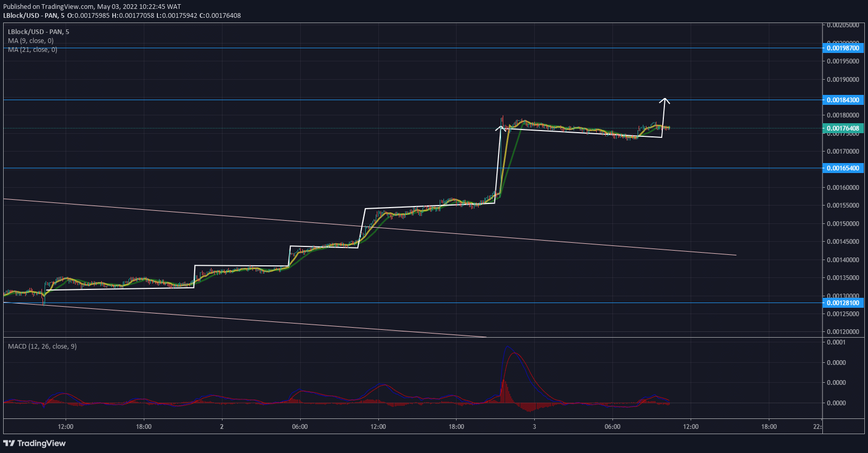Click the 0.00165400 price level tag

pos(843,168)
